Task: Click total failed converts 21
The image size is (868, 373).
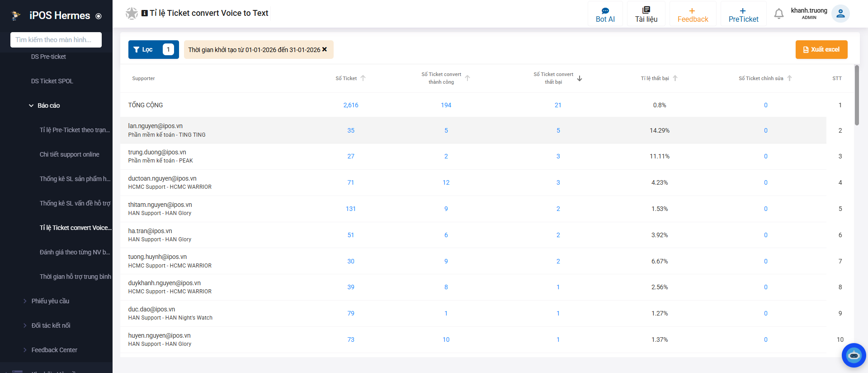Action: click(x=558, y=105)
